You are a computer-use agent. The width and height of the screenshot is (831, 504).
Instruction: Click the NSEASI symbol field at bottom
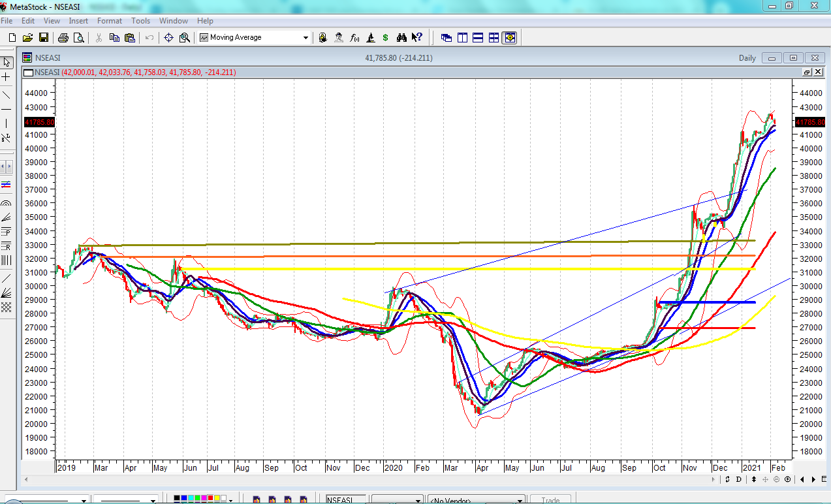[x=346, y=500]
